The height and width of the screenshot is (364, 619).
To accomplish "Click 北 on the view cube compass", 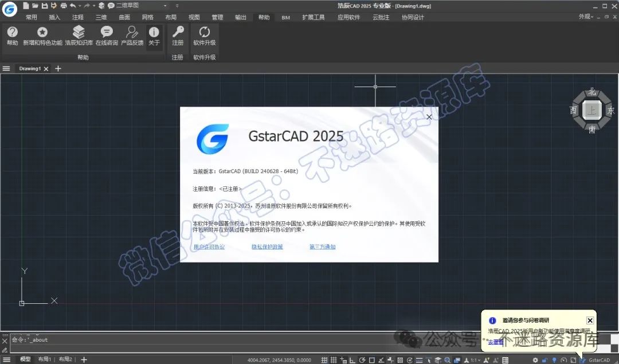I will click(x=591, y=92).
